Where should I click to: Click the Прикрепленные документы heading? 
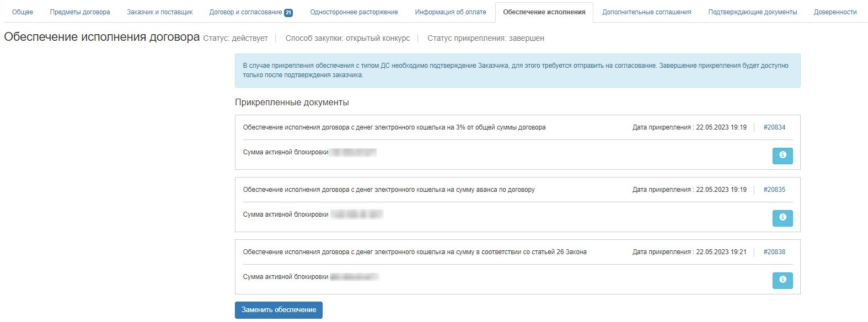292,103
